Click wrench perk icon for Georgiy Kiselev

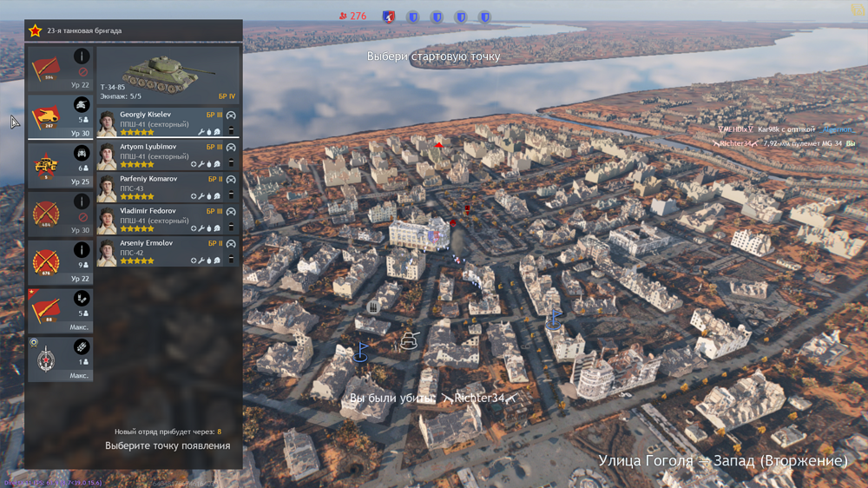pos(201,132)
